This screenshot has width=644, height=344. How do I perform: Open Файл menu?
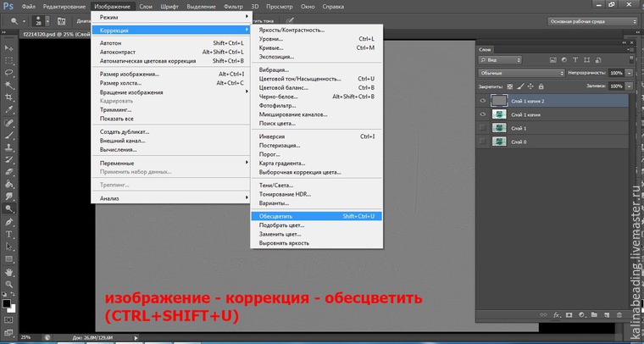[28, 7]
